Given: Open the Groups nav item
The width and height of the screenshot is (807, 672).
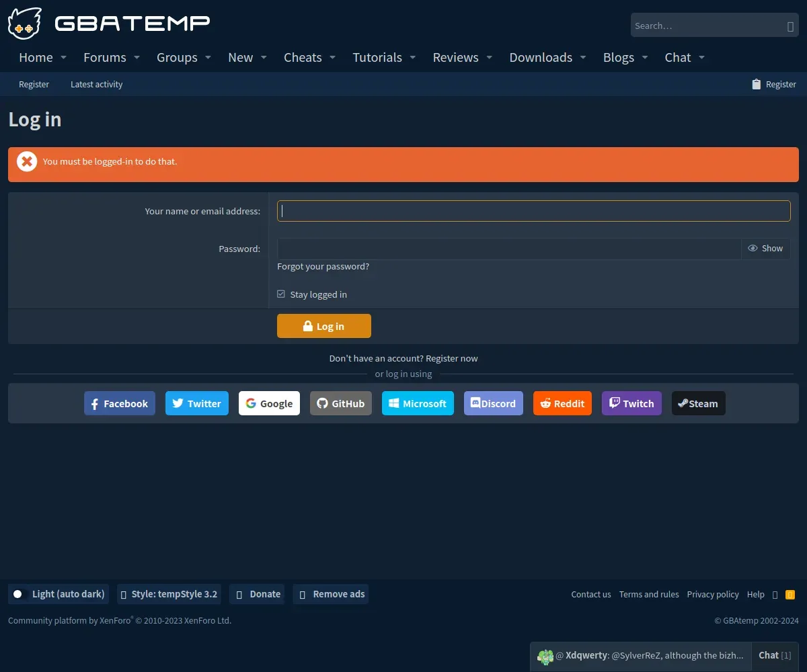Looking at the screenshot, I should tap(177, 58).
